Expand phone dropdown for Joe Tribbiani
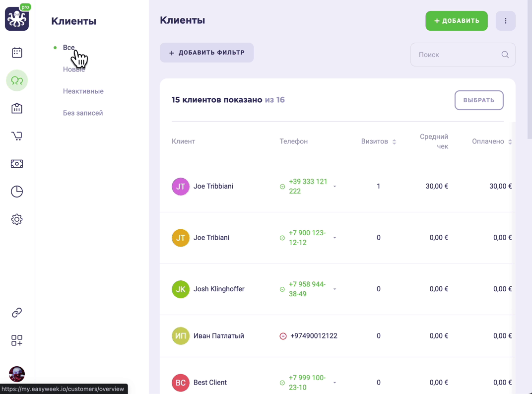 click(x=334, y=186)
